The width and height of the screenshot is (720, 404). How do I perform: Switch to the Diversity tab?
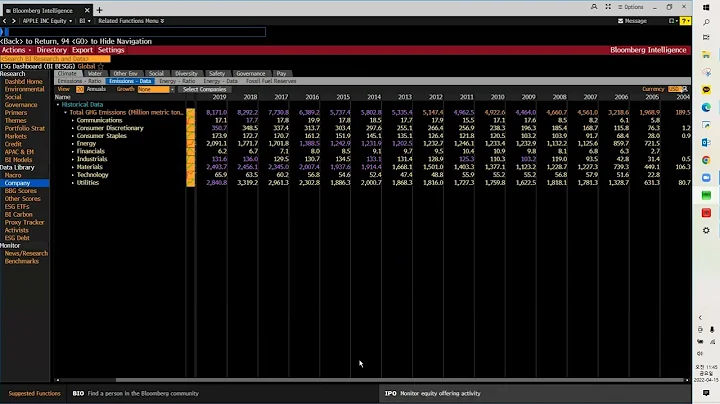tap(186, 73)
